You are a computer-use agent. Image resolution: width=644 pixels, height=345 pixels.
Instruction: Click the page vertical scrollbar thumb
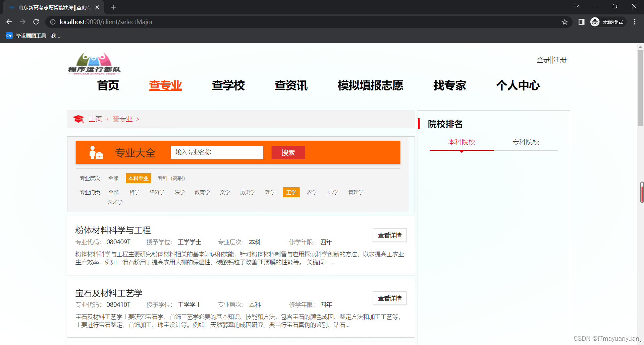click(640, 88)
